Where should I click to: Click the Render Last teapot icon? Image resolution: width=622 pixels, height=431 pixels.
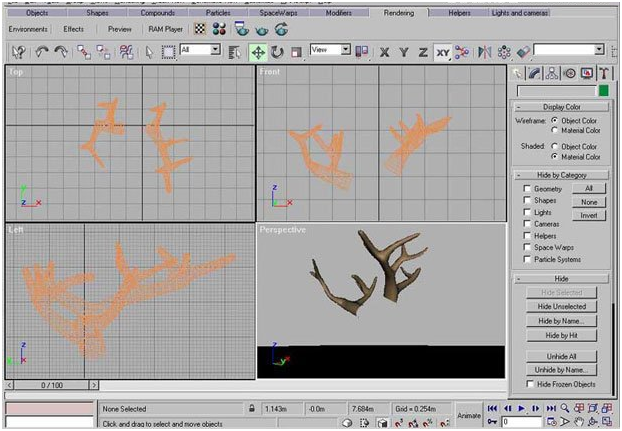point(282,29)
